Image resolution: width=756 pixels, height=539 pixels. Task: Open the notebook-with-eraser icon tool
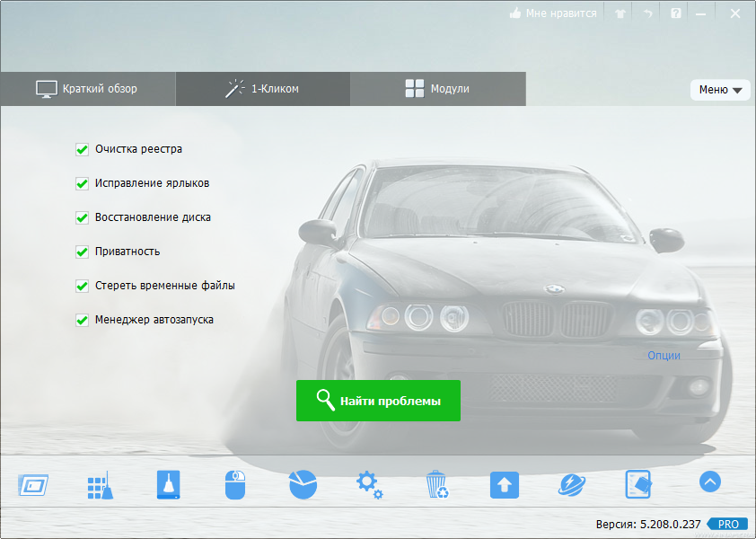point(638,484)
